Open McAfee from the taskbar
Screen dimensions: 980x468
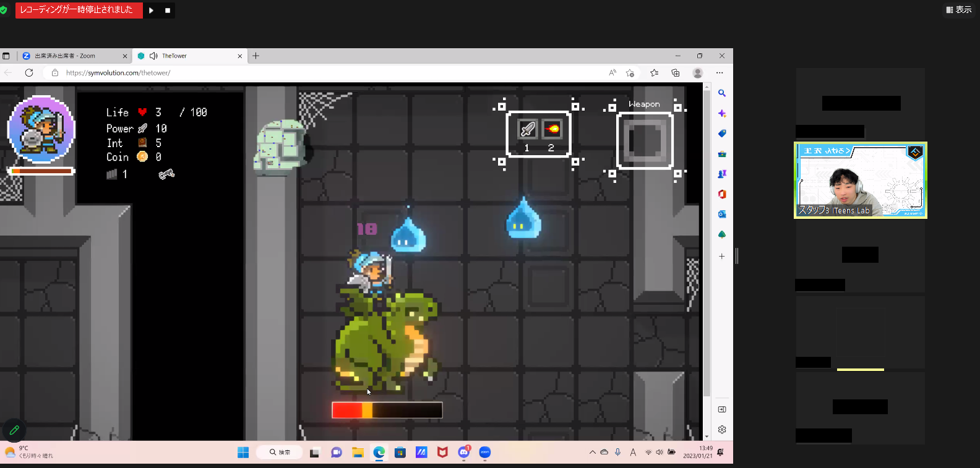click(442, 453)
